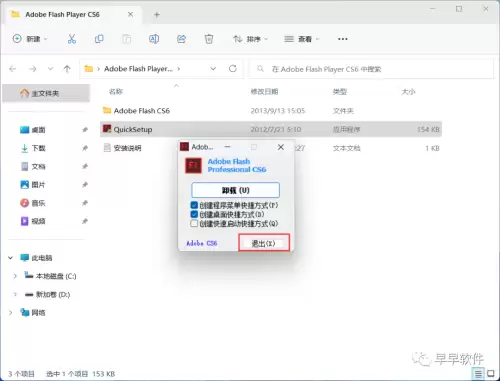Open the Sort dropdown menu
The image size is (500, 381).
pos(250,39)
